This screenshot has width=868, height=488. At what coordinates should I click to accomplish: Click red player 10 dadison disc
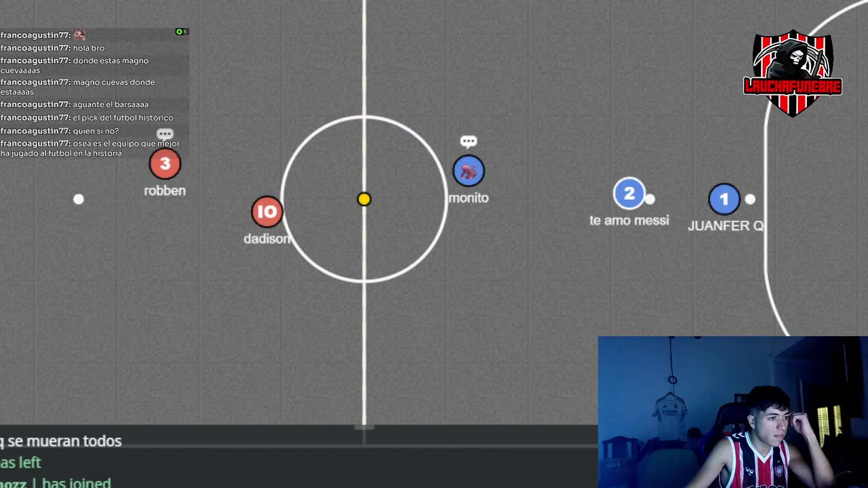point(267,212)
